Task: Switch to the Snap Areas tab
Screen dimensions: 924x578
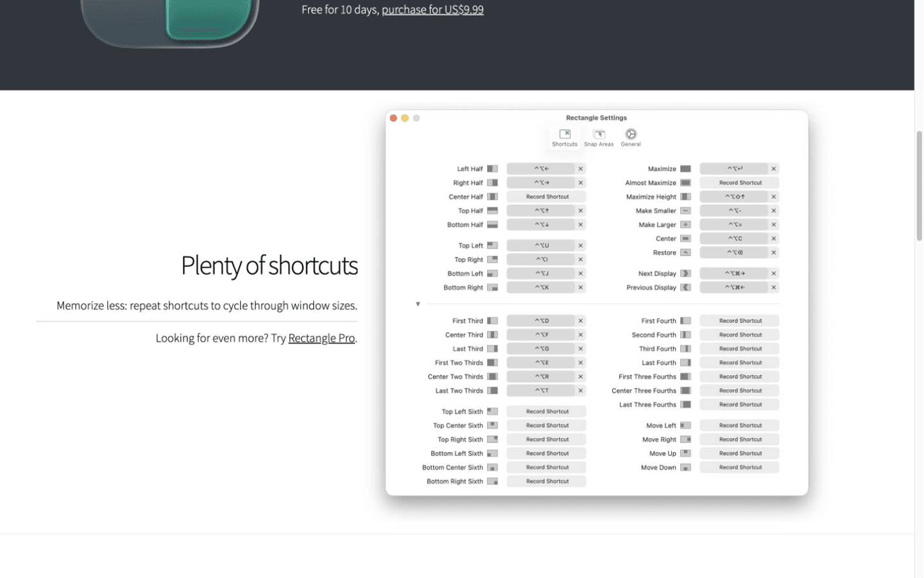Action: 599,138
